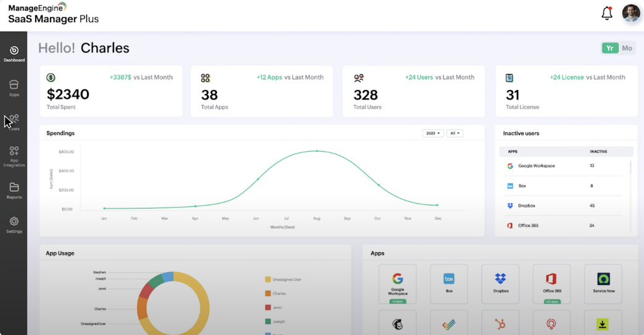Open the Google Workspace app tile
Viewport: 644px width, 335px height.
click(x=398, y=284)
